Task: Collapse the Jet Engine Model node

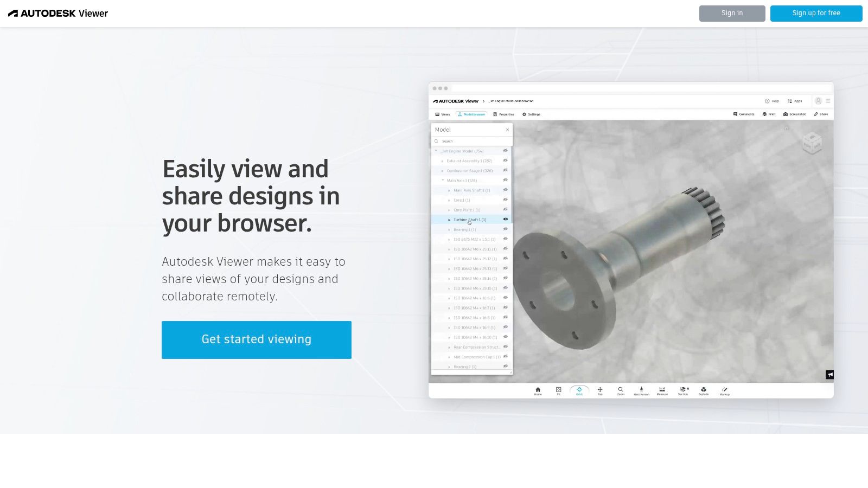Action: pyautogui.click(x=435, y=151)
